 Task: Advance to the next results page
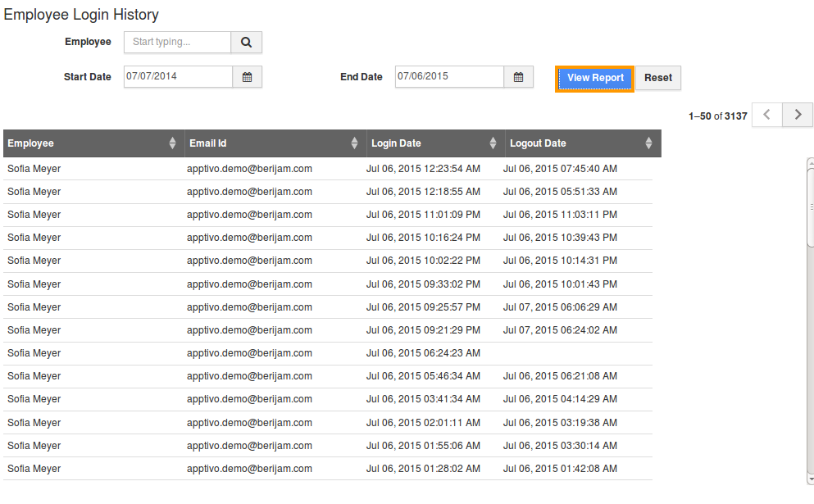(796, 115)
